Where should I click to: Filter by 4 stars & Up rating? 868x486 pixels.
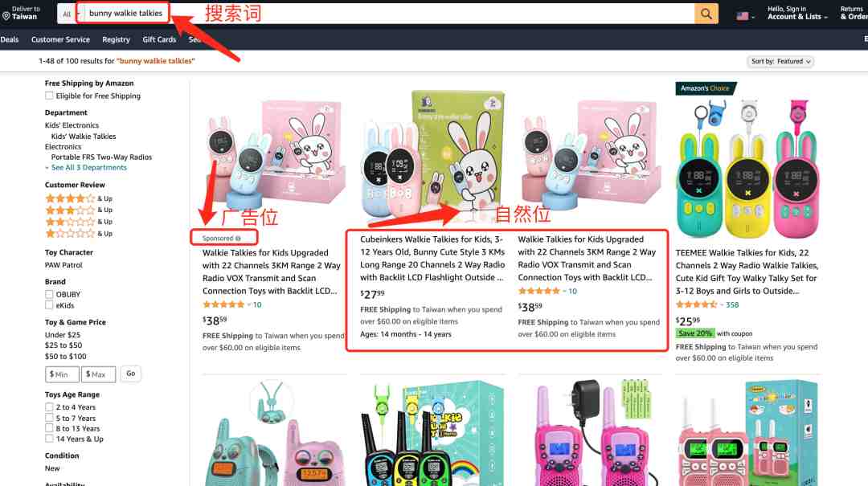[x=79, y=198]
